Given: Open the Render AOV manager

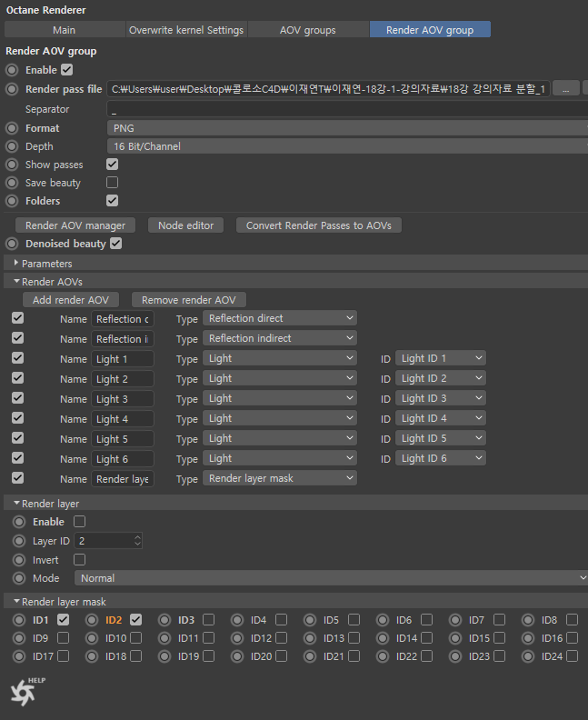Looking at the screenshot, I should pyautogui.click(x=75, y=225).
